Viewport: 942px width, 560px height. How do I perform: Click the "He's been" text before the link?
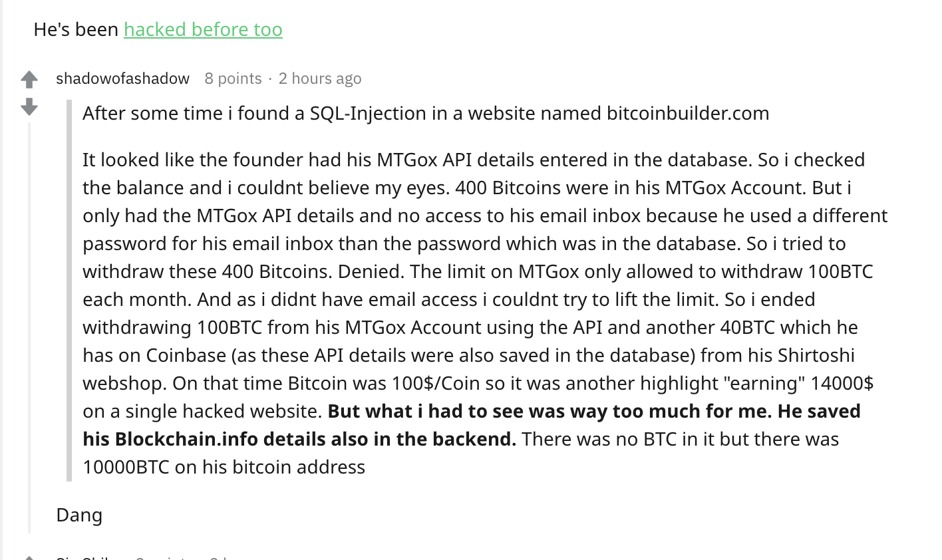pyautogui.click(x=76, y=29)
